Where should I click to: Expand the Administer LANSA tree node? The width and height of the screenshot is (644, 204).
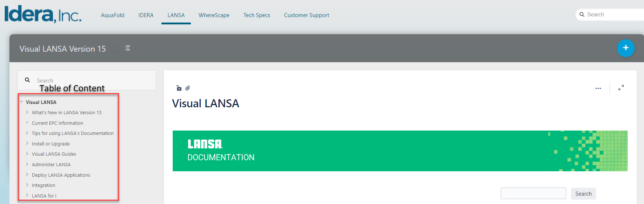point(27,164)
